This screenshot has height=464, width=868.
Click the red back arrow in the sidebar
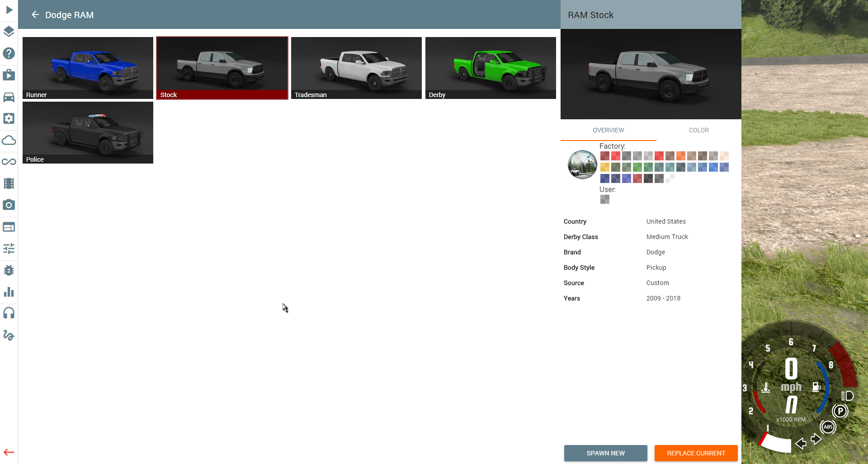click(9, 452)
